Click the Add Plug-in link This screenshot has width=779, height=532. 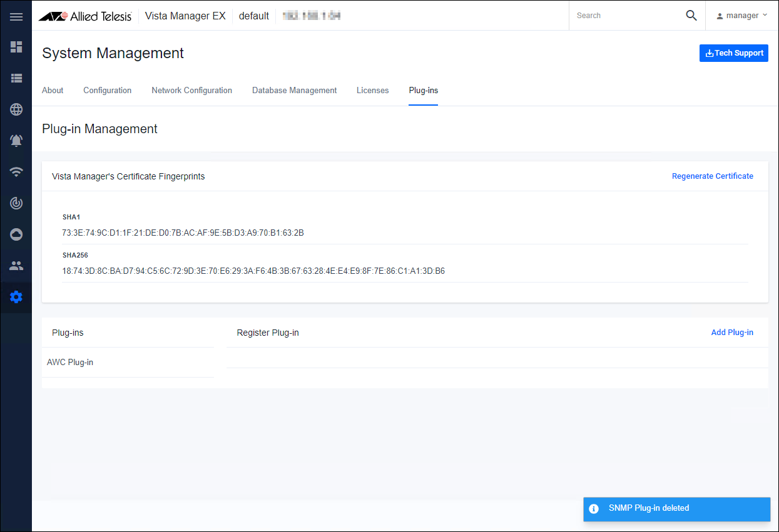pyautogui.click(x=731, y=333)
